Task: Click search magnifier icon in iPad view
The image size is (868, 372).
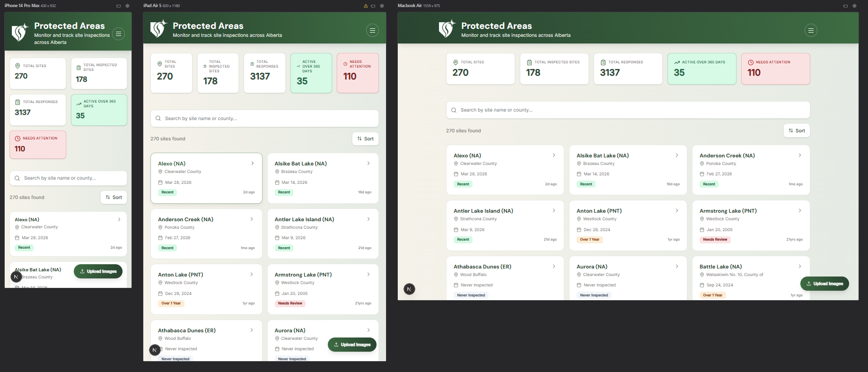Action: [x=158, y=119]
